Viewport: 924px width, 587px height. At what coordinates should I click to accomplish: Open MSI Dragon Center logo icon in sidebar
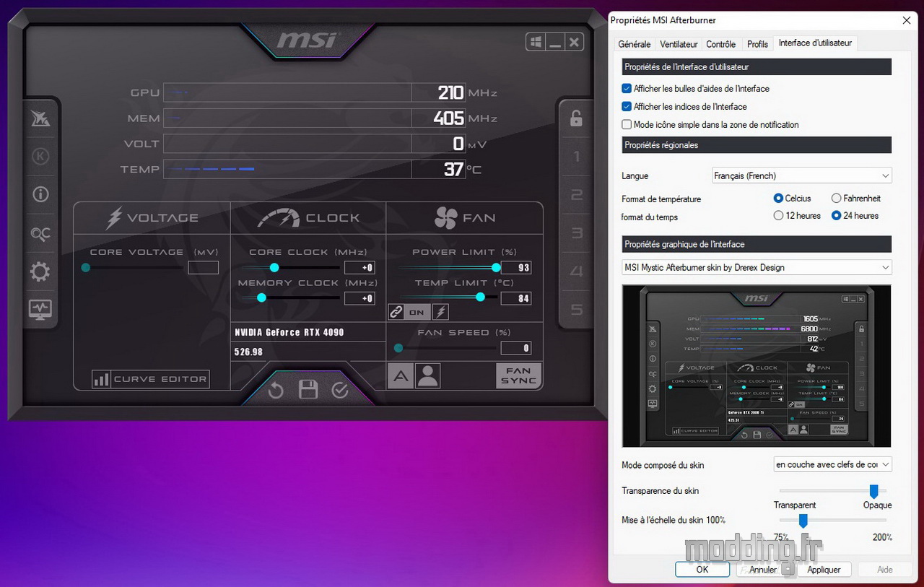pyautogui.click(x=40, y=118)
